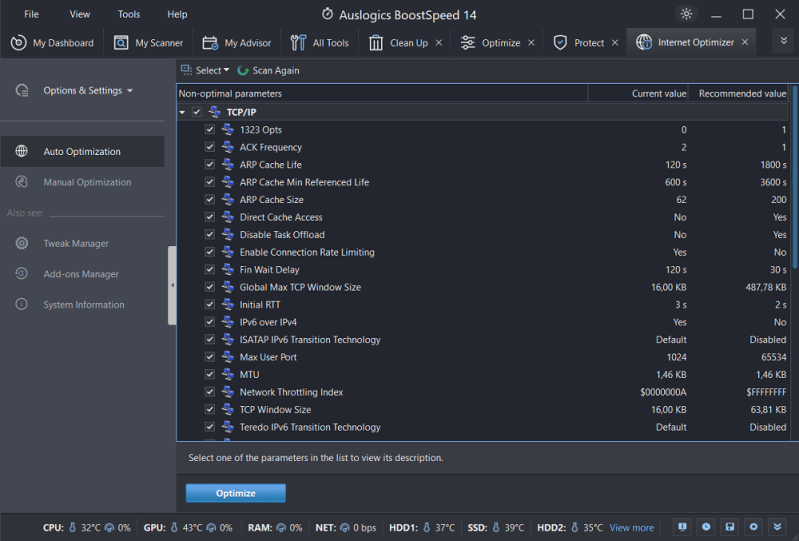Select the Enable Connection Rate Limiting row
The width and height of the screenshot is (799, 541).
point(483,252)
